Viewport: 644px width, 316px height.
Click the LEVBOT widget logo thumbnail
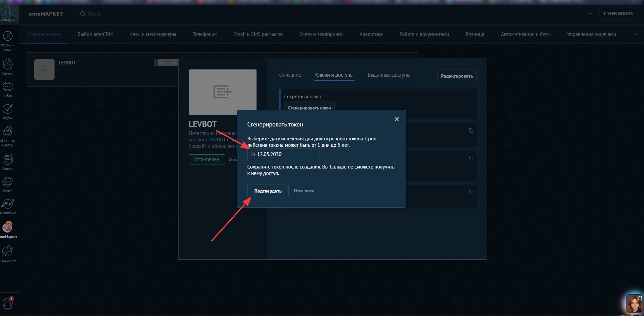[x=223, y=92]
